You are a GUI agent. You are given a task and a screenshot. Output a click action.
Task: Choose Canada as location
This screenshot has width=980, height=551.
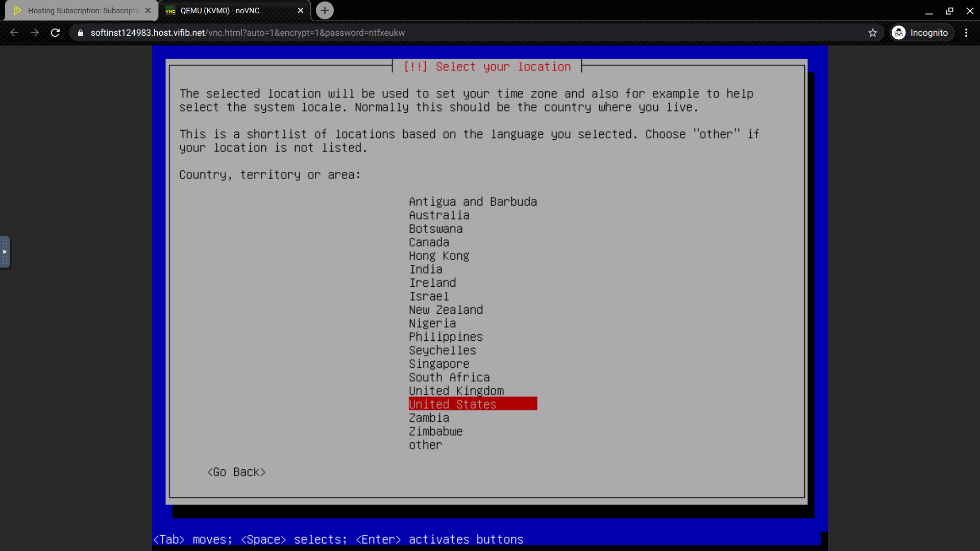429,242
